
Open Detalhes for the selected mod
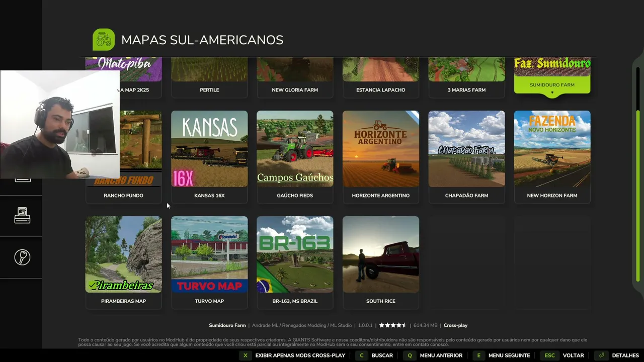616,355
